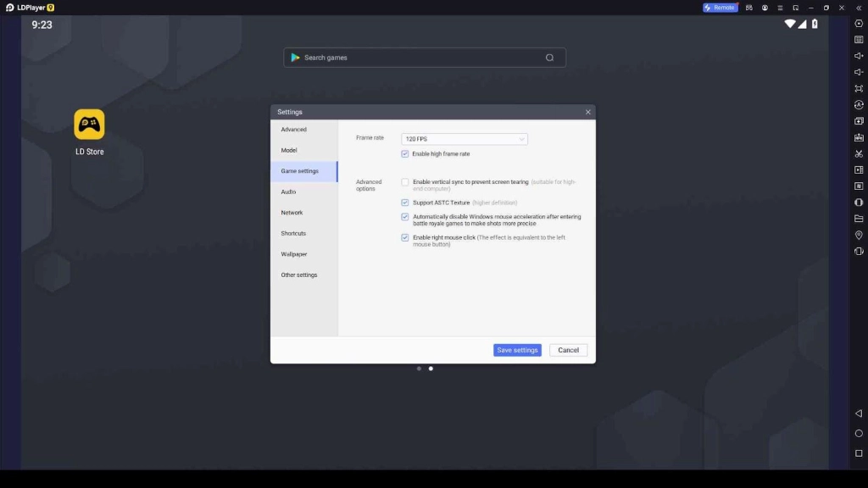Image resolution: width=868 pixels, height=488 pixels.
Task: Open the virtual location pin icon
Action: 859,235
